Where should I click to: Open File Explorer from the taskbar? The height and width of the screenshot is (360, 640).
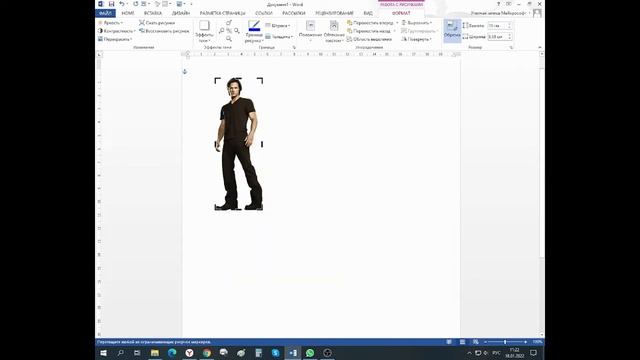pos(155,353)
